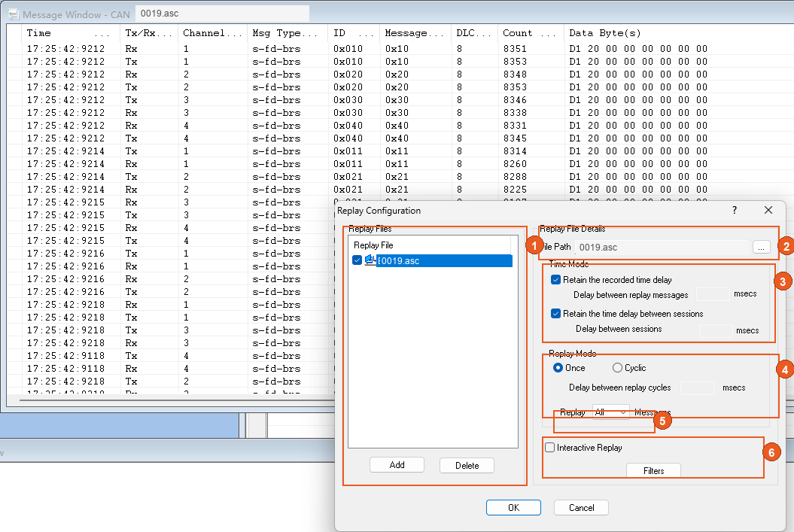Expand the Channel column header options
This screenshot has width=794, height=532.
point(235,35)
